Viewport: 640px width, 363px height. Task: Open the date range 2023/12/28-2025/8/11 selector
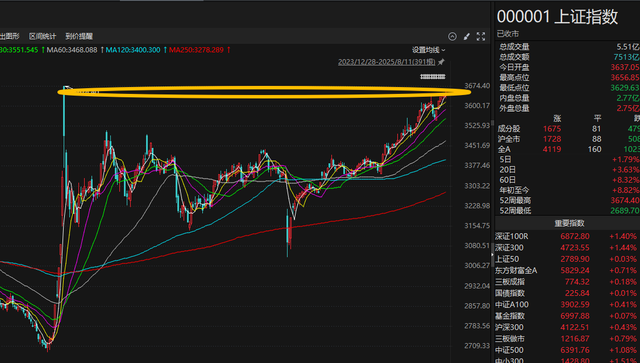click(387, 62)
